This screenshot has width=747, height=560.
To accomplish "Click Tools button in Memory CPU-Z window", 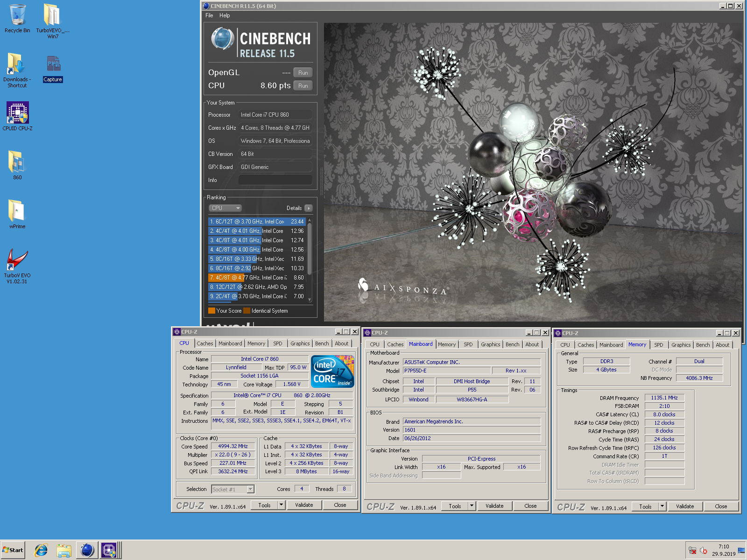I will (645, 507).
